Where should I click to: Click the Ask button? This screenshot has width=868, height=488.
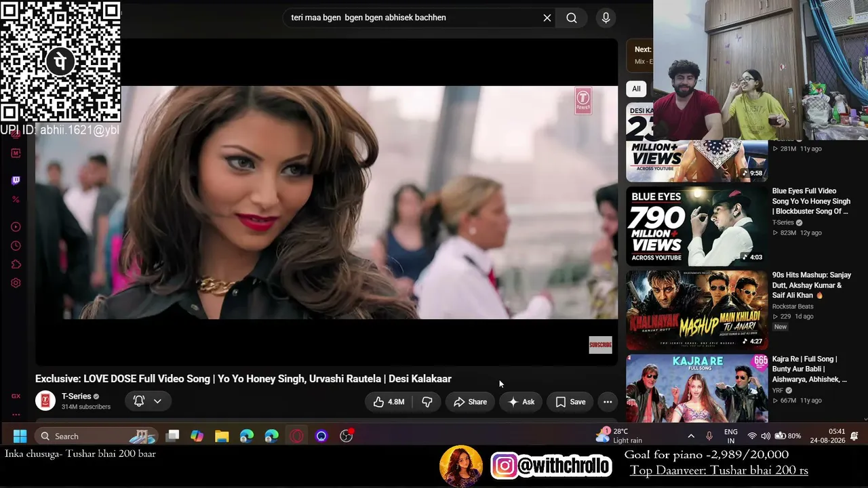pyautogui.click(x=521, y=402)
